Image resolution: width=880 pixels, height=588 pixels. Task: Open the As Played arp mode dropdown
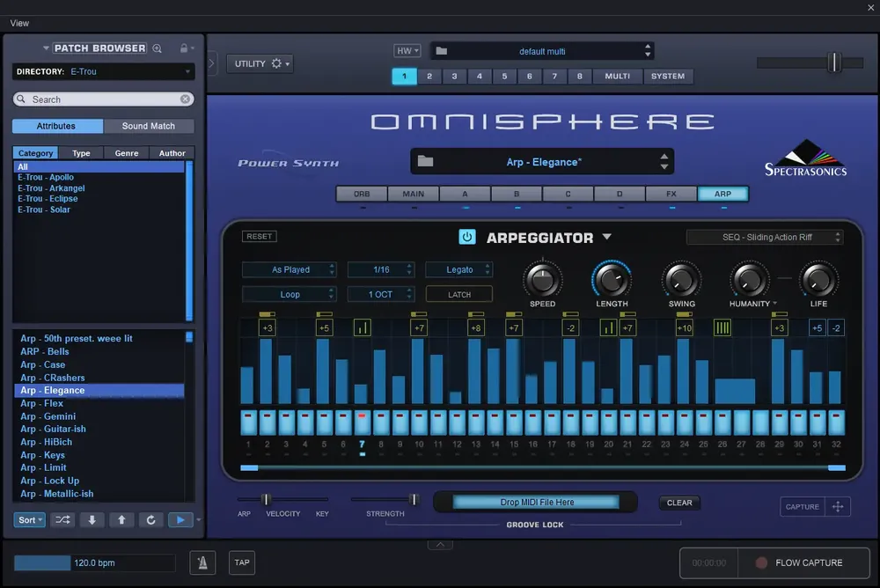289,269
